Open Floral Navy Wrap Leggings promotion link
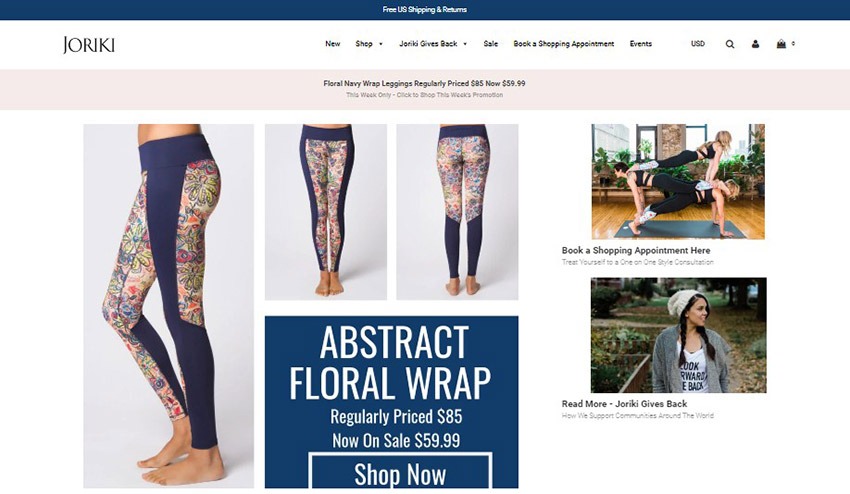This screenshot has width=850, height=494. click(424, 84)
